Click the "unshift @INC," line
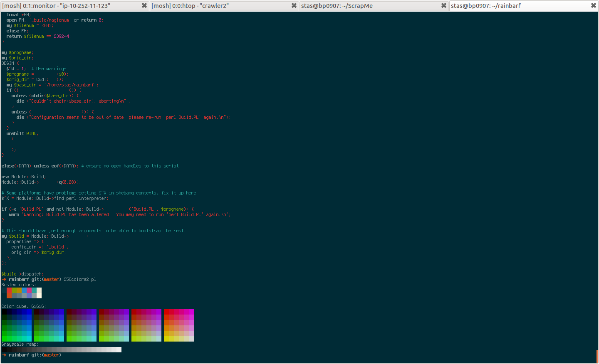The height and width of the screenshot is (364, 599). [22, 134]
